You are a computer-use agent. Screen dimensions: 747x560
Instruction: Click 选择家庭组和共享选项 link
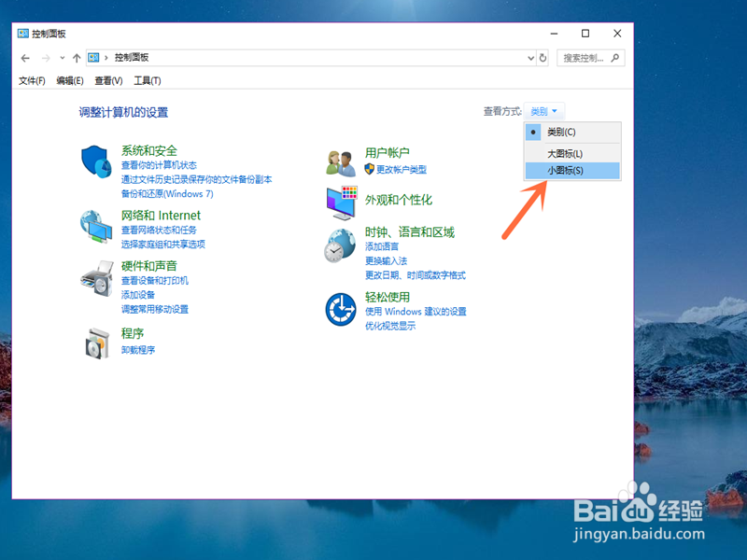tap(162, 245)
